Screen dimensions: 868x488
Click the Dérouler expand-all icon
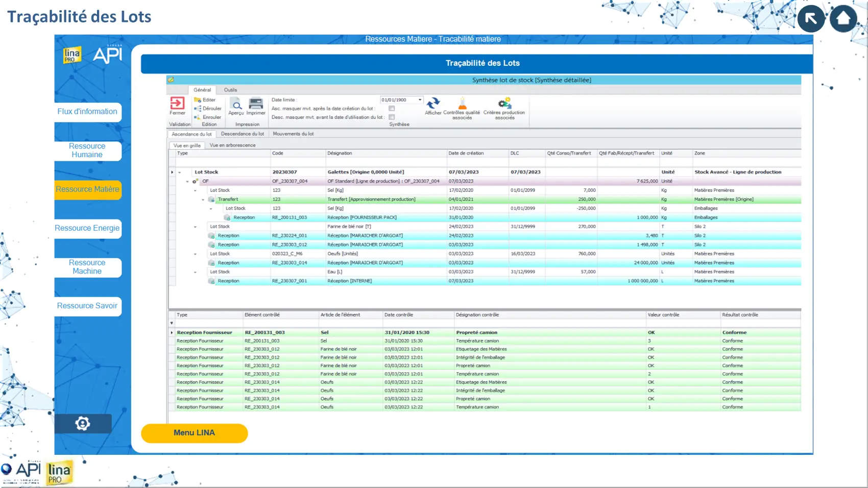(198, 109)
